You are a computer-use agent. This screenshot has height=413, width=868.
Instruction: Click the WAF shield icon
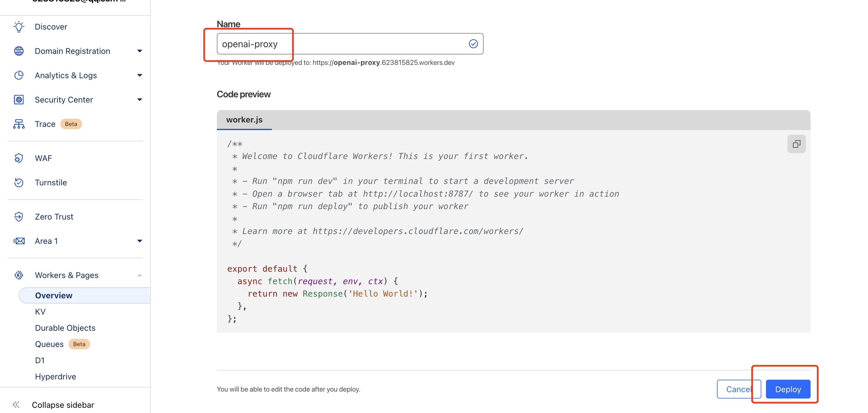click(19, 158)
